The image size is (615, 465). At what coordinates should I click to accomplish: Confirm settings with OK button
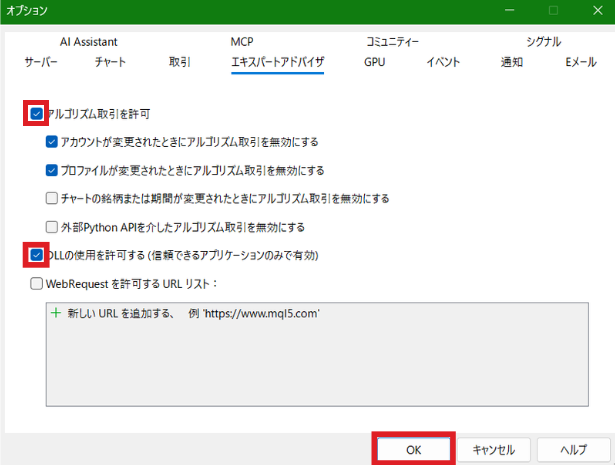414,450
